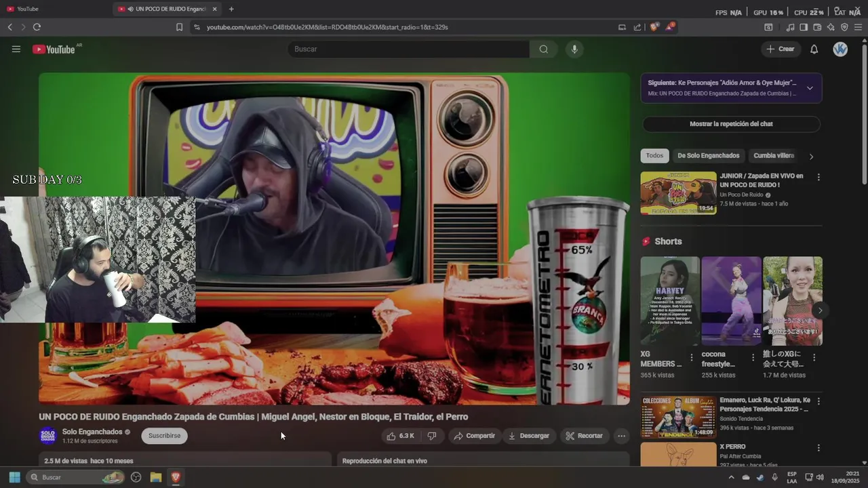This screenshot has width=868, height=488.
Task: Open JUNIOR / Zapada EN VIVO thumbnail
Action: [678, 193]
